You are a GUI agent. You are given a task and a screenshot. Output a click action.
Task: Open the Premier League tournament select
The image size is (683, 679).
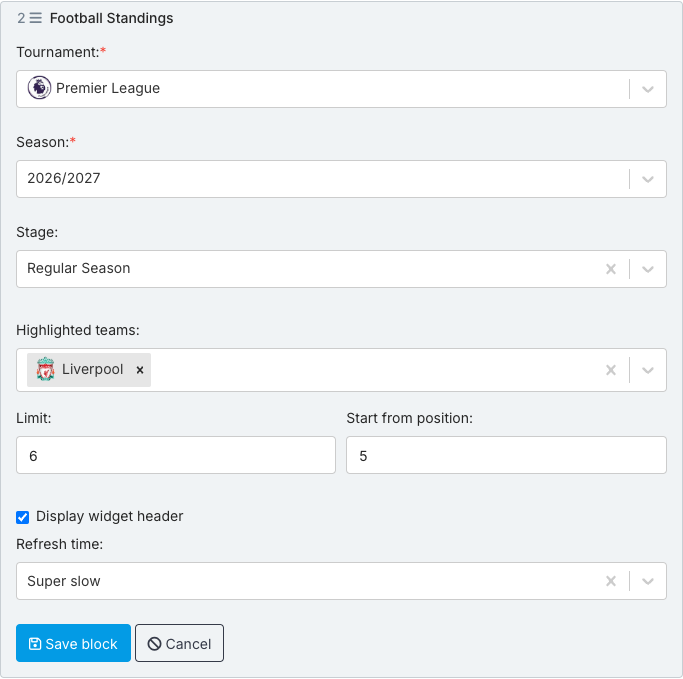pyautogui.click(x=341, y=89)
